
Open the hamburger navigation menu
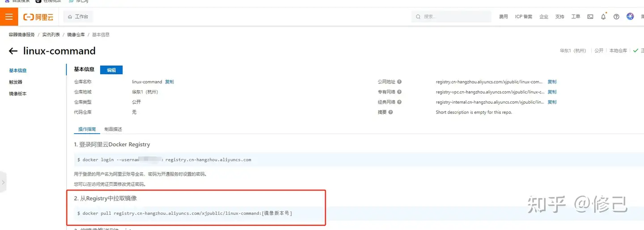[9, 17]
